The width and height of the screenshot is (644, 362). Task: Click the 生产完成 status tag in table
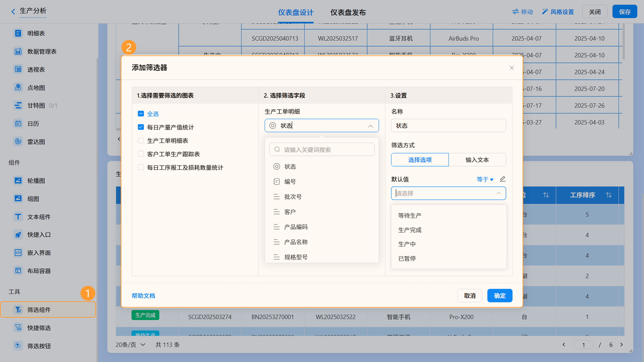click(x=145, y=315)
